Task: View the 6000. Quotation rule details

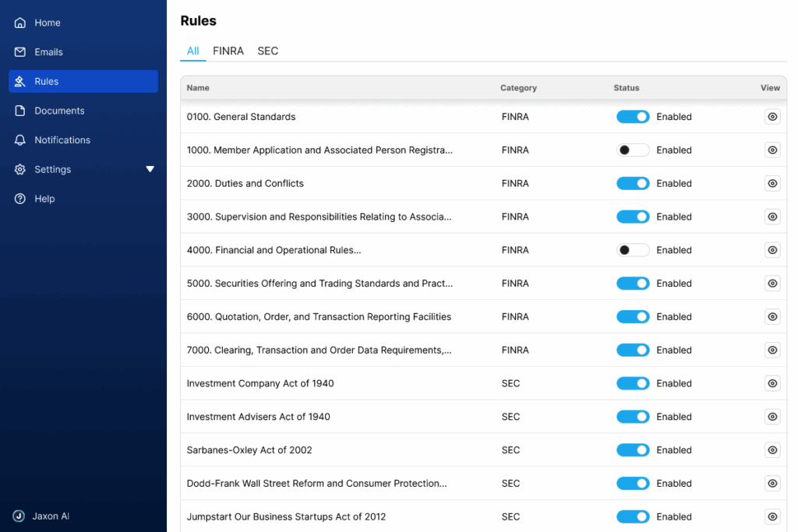Action: [772, 317]
